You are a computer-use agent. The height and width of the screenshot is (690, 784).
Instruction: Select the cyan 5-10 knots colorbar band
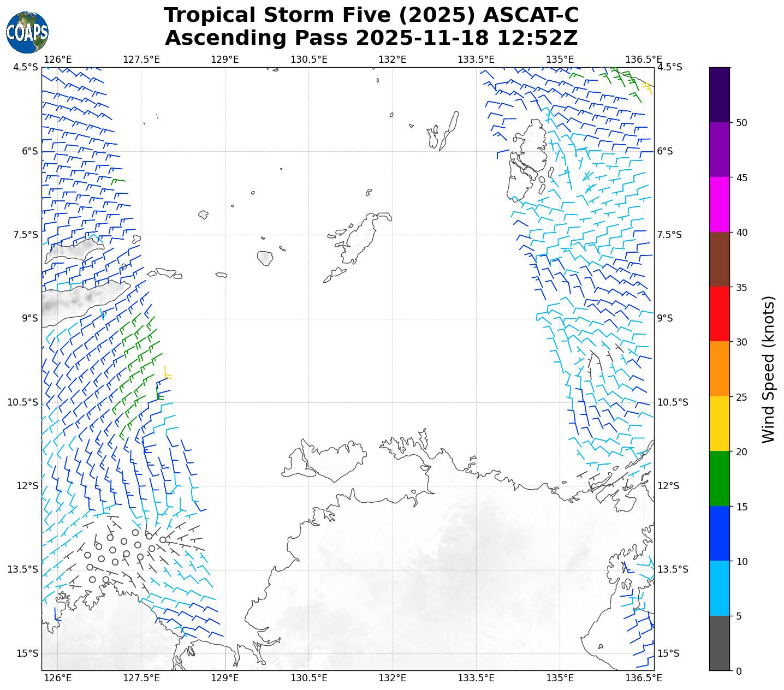tap(719, 588)
